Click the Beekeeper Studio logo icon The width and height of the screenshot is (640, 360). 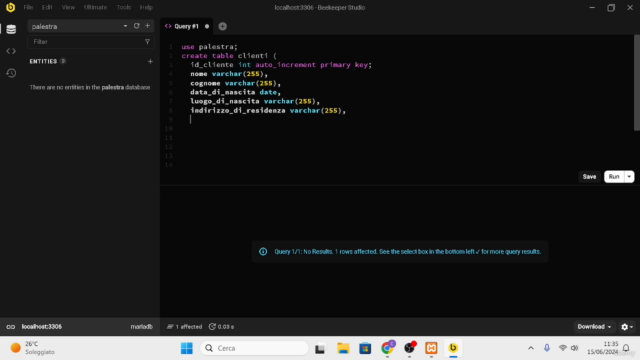coord(11,7)
